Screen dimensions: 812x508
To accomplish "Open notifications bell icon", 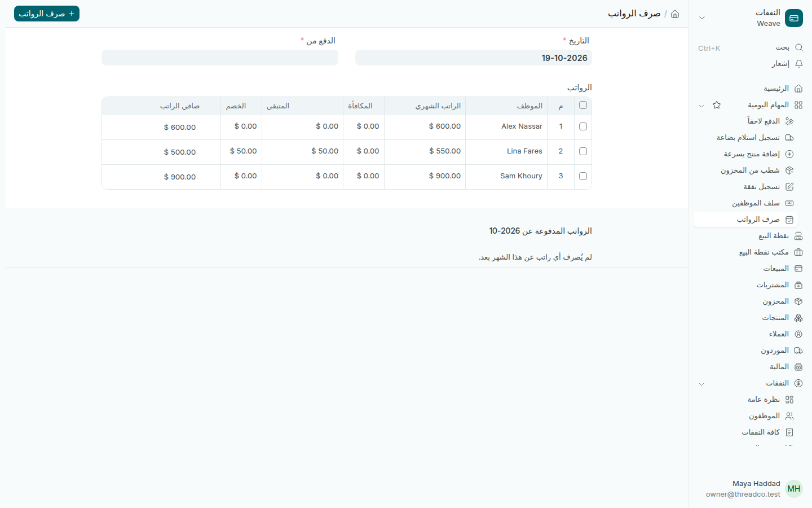I will [x=798, y=64].
